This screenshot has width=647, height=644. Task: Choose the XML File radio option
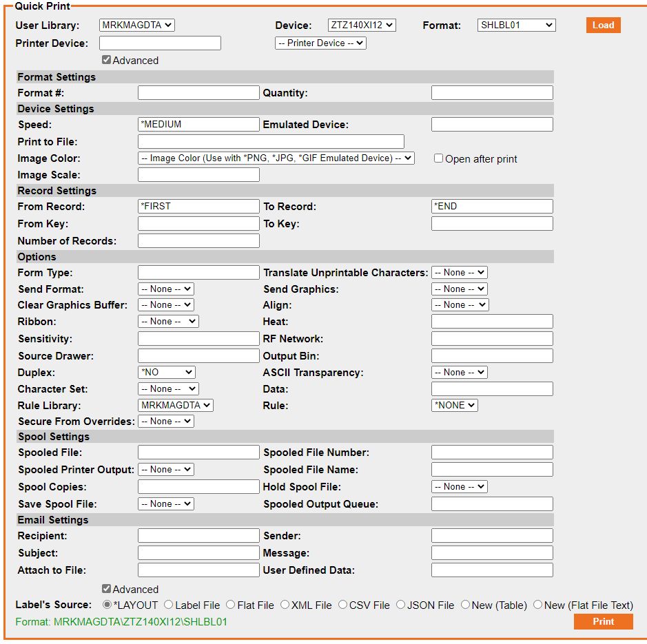point(285,604)
